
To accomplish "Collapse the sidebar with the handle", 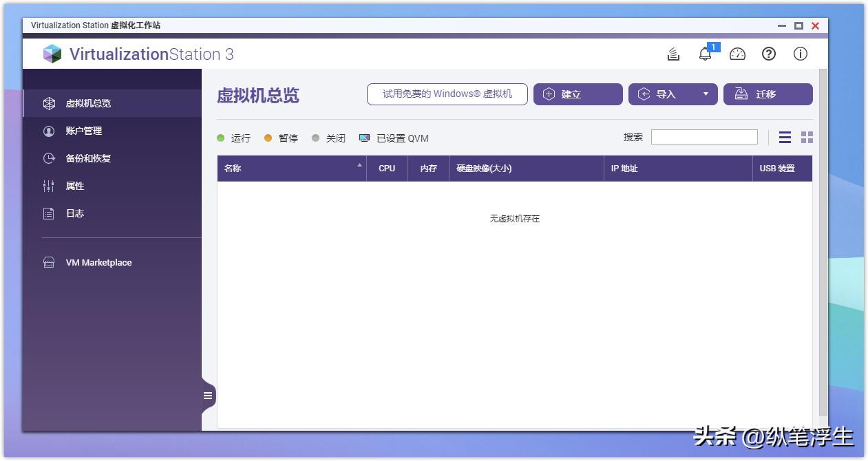I will pos(207,395).
